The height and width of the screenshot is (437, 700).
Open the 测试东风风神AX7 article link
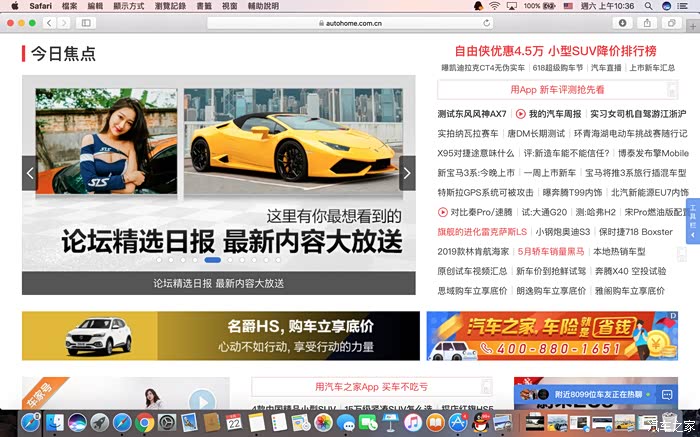click(472, 113)
